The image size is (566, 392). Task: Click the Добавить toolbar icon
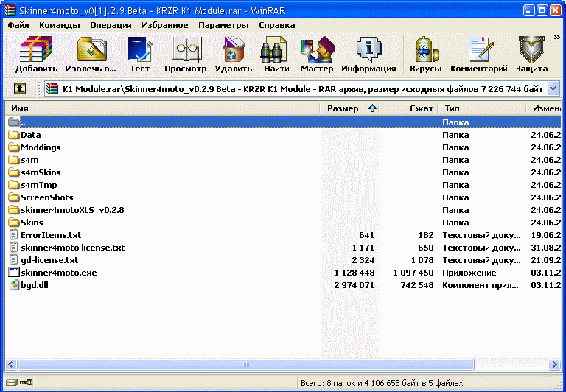point(36,49)
